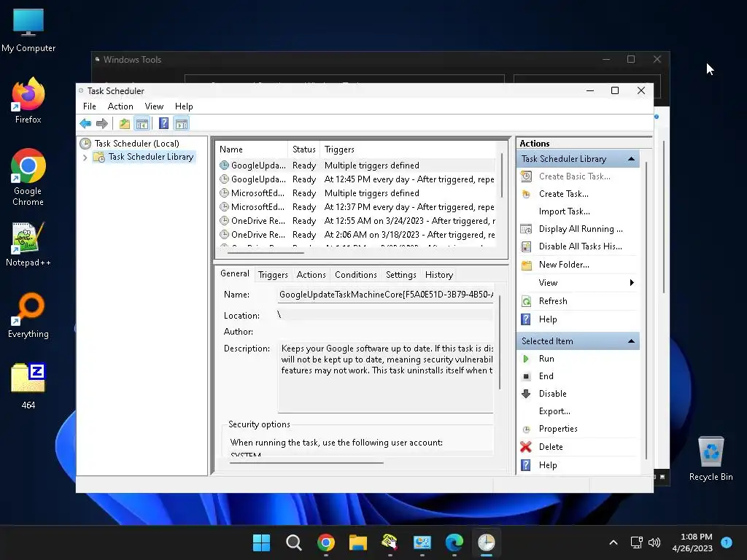747x560 pixels.
Task: Click the Refresh icon in Actions pane
Action: (527, 301)
